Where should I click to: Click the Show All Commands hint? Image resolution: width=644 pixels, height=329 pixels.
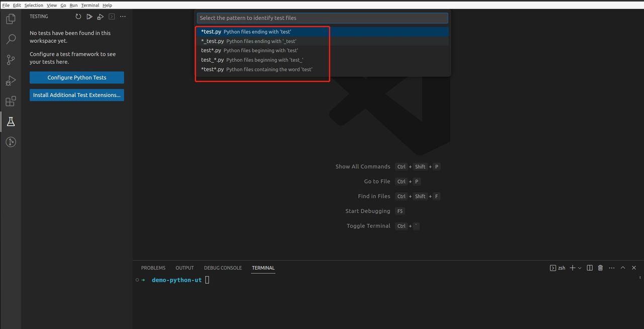(363, 167)
